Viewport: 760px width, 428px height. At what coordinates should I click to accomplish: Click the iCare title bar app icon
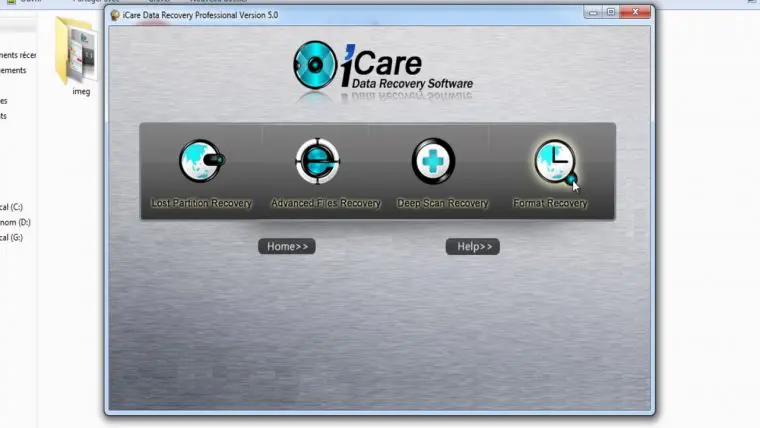[115, 16]
